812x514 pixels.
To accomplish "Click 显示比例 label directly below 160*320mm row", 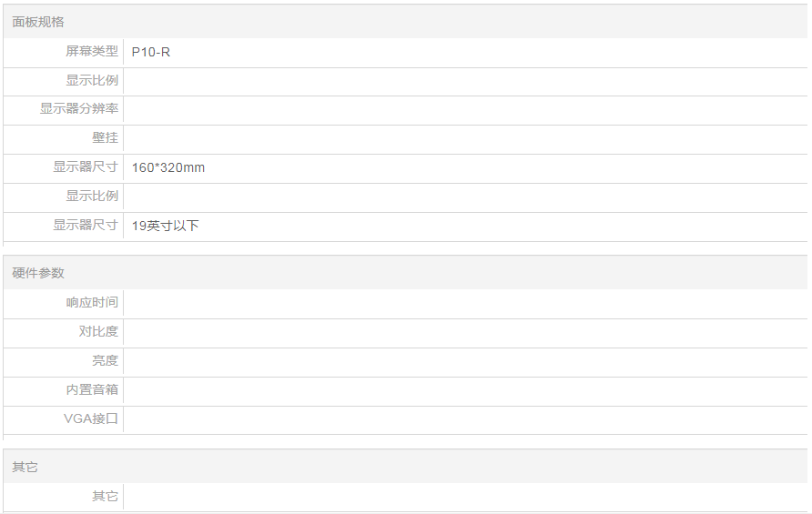I will tap(92, 197).
